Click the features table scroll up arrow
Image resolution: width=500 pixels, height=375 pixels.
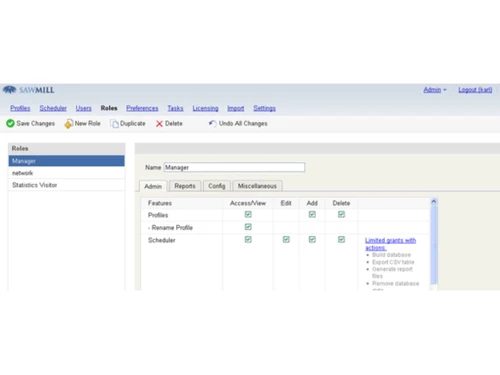pyautogui.click(x=434, y=201)
